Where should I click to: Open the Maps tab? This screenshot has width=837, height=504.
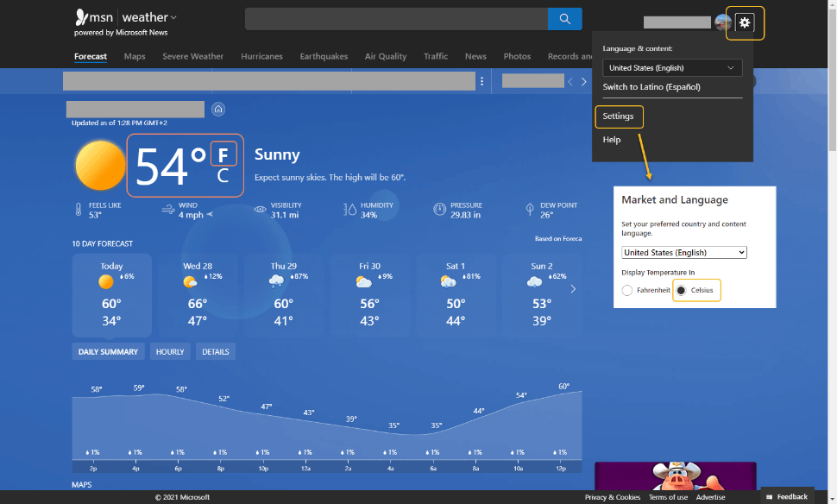tap(135, 56)
